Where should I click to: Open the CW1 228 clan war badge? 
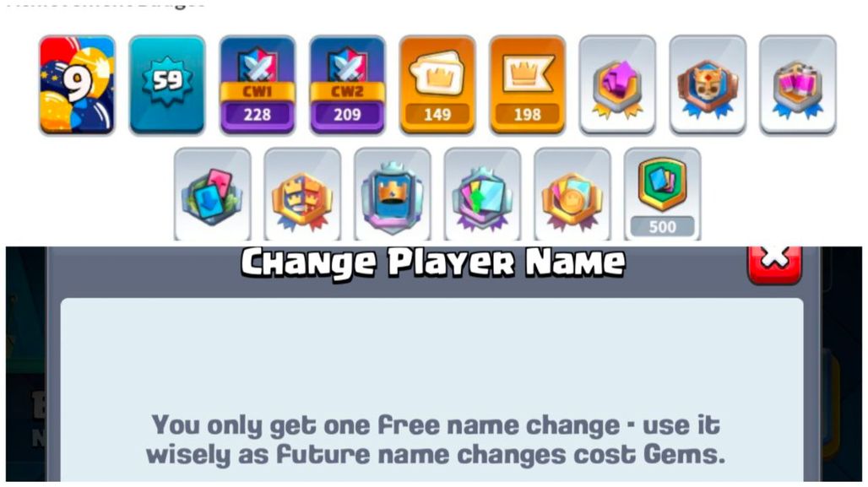(x=258, y=85)
